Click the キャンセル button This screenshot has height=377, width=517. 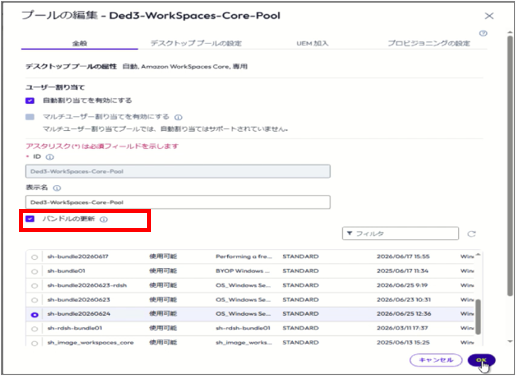(x=436, y=360)
